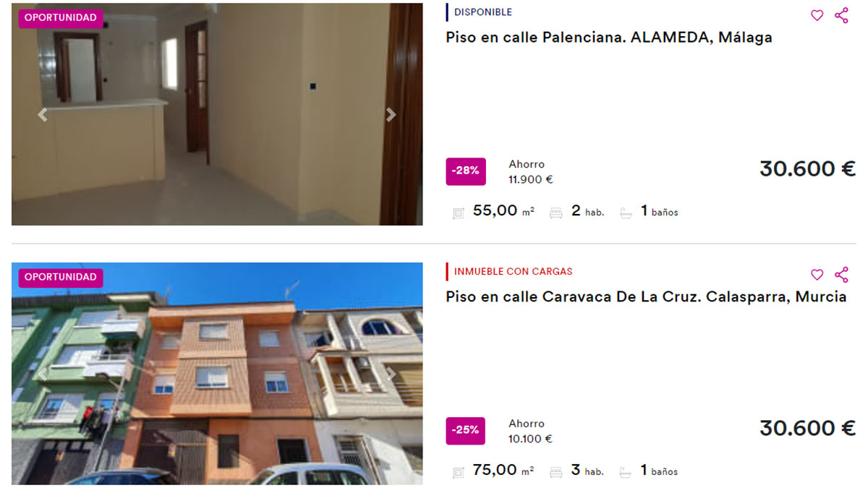Show next photo of Alameda flat

pyautogui.click(x=391, y=114)
